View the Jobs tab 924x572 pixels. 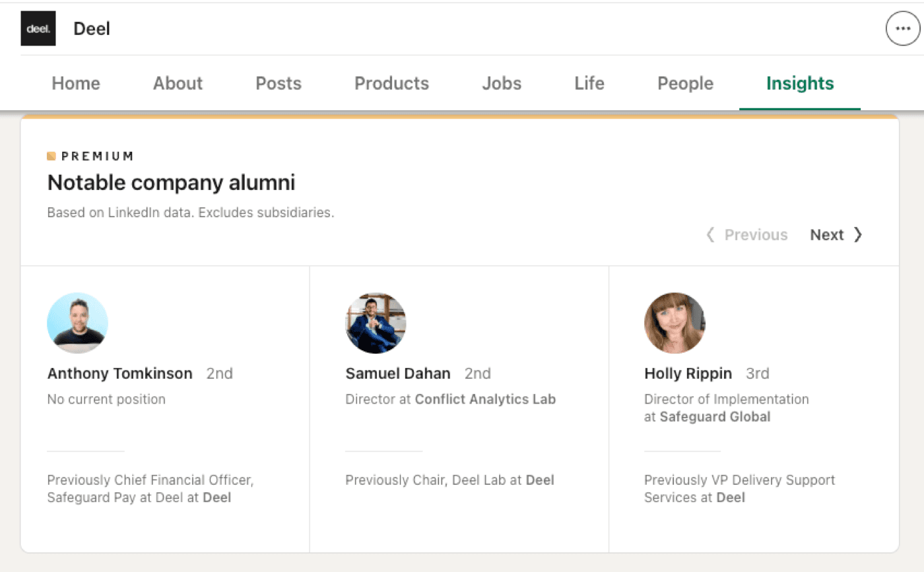tap(502, 84)
